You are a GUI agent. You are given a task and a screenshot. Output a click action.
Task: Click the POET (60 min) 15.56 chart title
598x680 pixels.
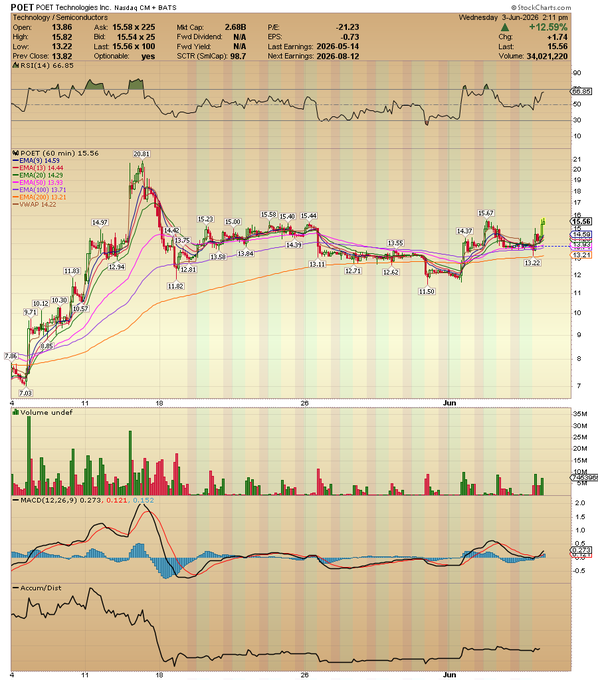(59, 153)
